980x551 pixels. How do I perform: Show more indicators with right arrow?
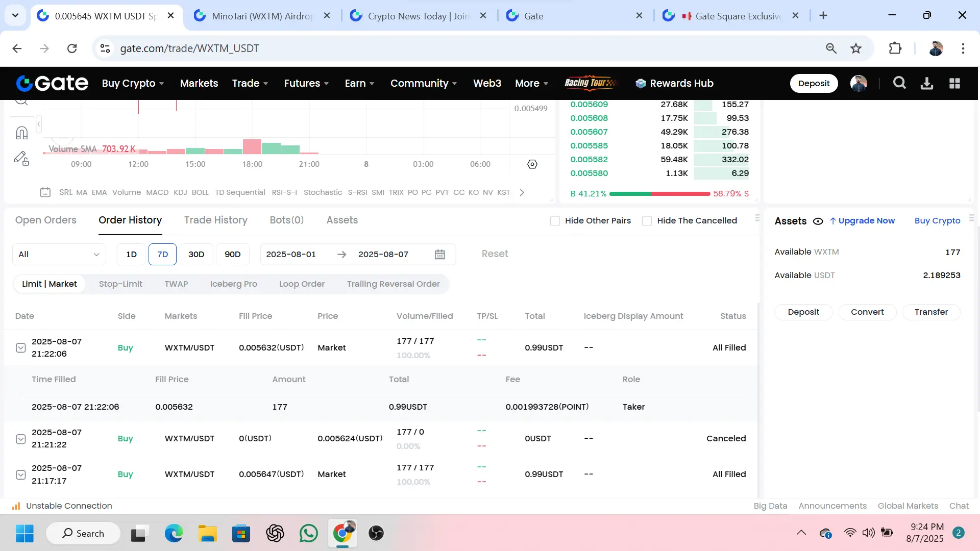coord(522,192)
